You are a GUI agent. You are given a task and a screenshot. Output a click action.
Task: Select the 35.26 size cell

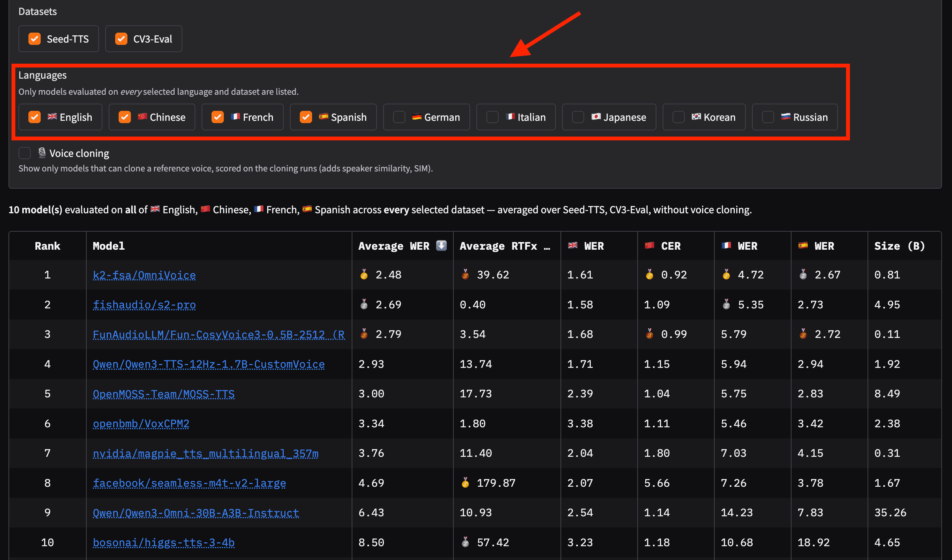(904, 512)
